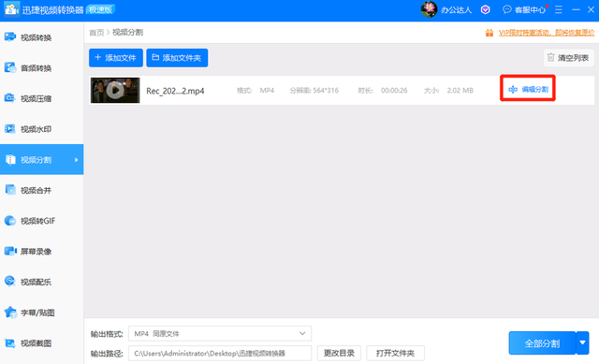This screenshot has width=599, height=364.
Task: Open the hamburger menu icon
Action: (x=559, y=9)
